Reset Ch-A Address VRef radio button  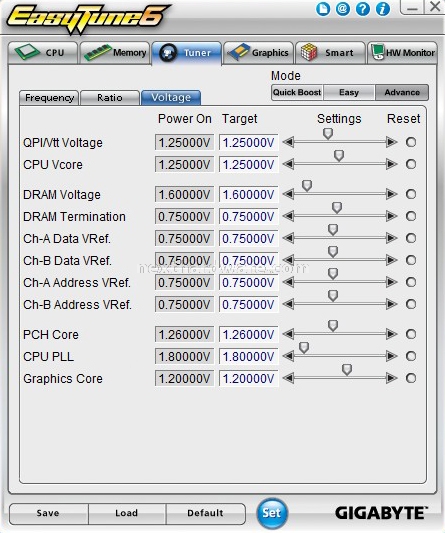(x=411, y=282)
